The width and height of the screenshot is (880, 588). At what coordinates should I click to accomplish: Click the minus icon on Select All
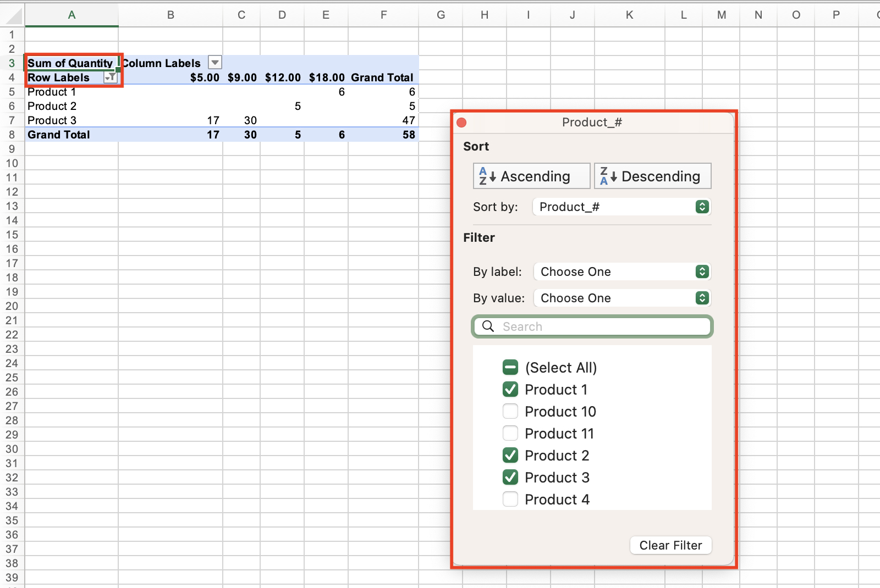[x=510, y=367]
